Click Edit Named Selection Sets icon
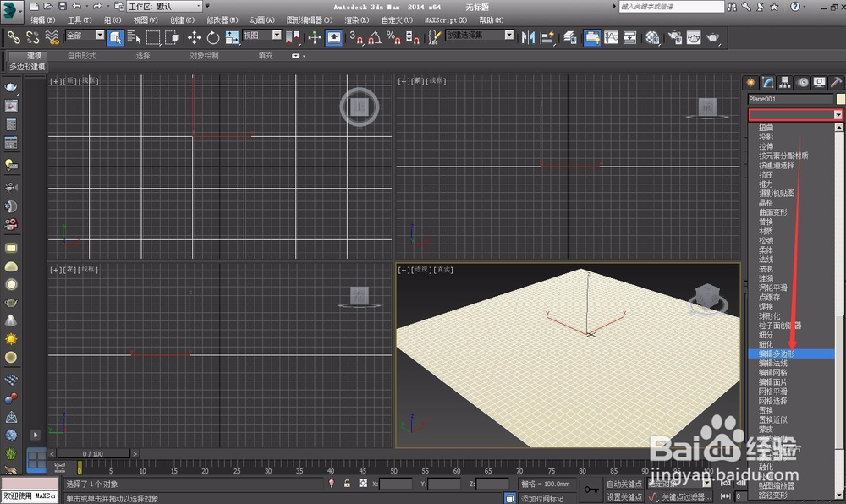The image size is (846, 504). coord(434,37)
